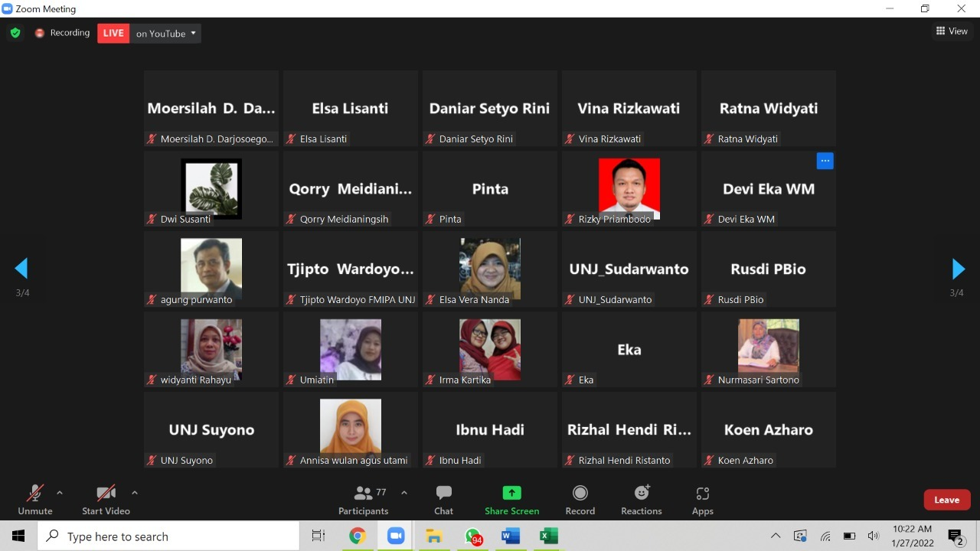Click the large Pinta tile name
This screenshot has height=551, width=980.
point(490,188)
